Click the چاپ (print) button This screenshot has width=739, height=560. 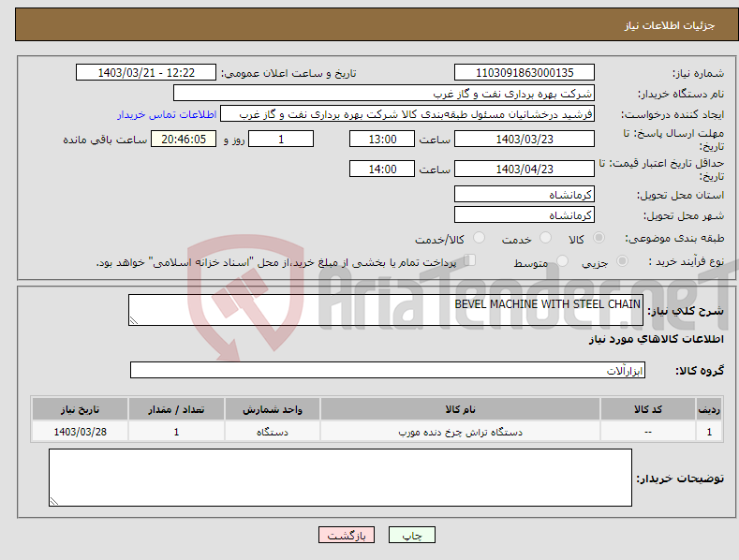point(411,535)
